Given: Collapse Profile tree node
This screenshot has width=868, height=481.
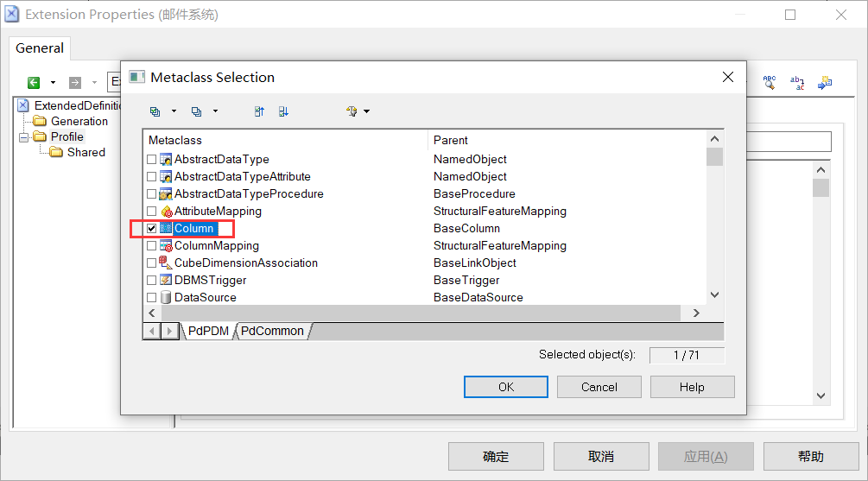Looking at the screenshot, I should [23, 137].
